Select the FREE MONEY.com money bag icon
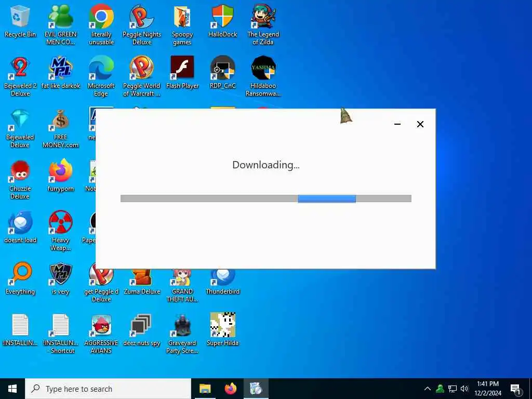The image size is (532, 399). pos(60,128)
